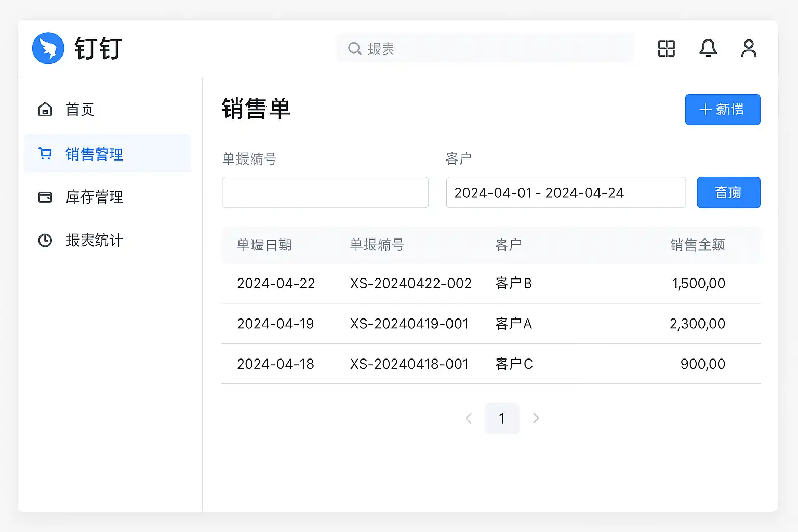The width and height of the screenshot is (798, 532).
Task: Open 报表统计 menu item
Action: point(94,240)
